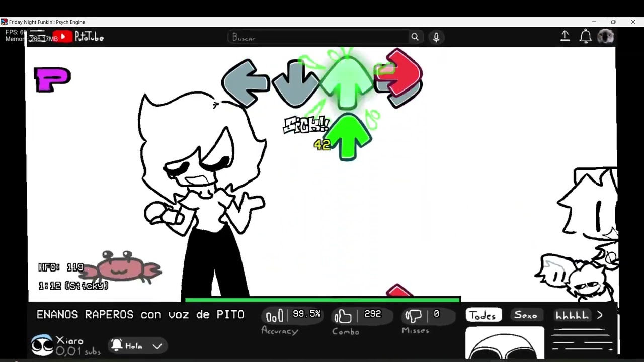644x362 pixels.
Task: Activate the microphone voice search icon
Action: point(436,37)
